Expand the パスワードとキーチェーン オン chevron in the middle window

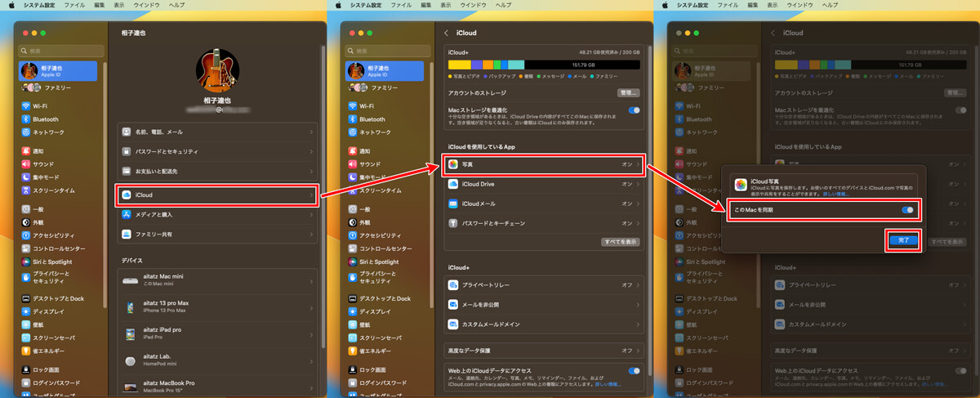click(638, 223)
